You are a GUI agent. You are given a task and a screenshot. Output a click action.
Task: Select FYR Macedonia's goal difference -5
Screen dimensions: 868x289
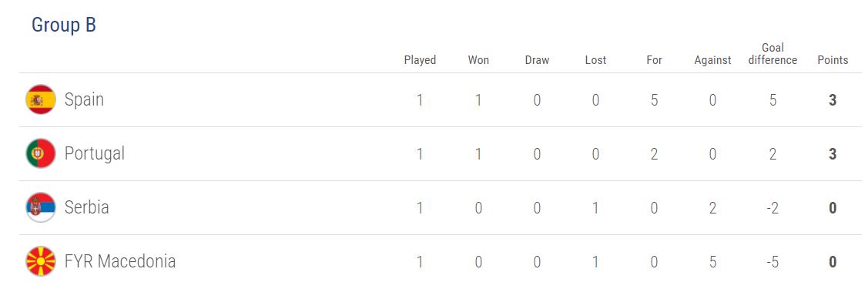(x=772, y=262)
